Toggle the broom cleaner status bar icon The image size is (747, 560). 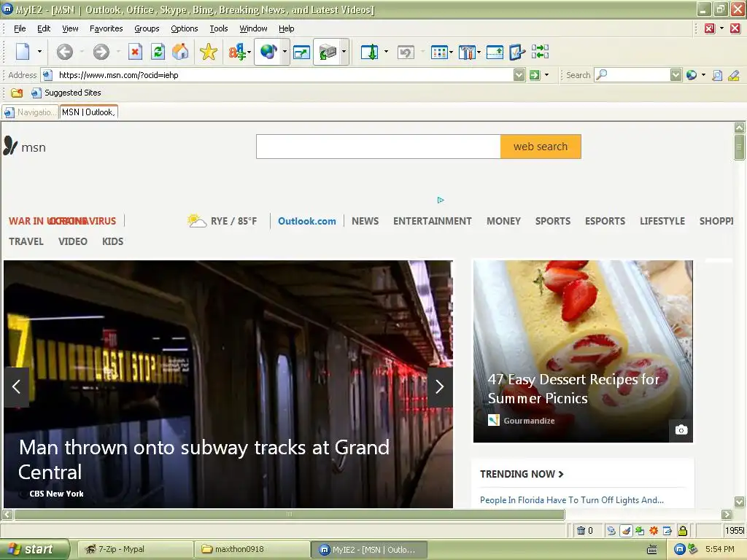point(625,531)
